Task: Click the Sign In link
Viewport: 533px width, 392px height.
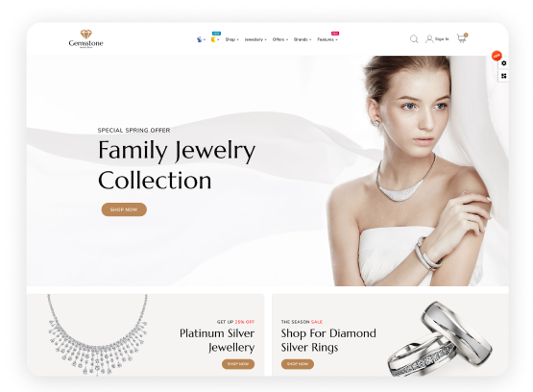Action: click(442, 39)
